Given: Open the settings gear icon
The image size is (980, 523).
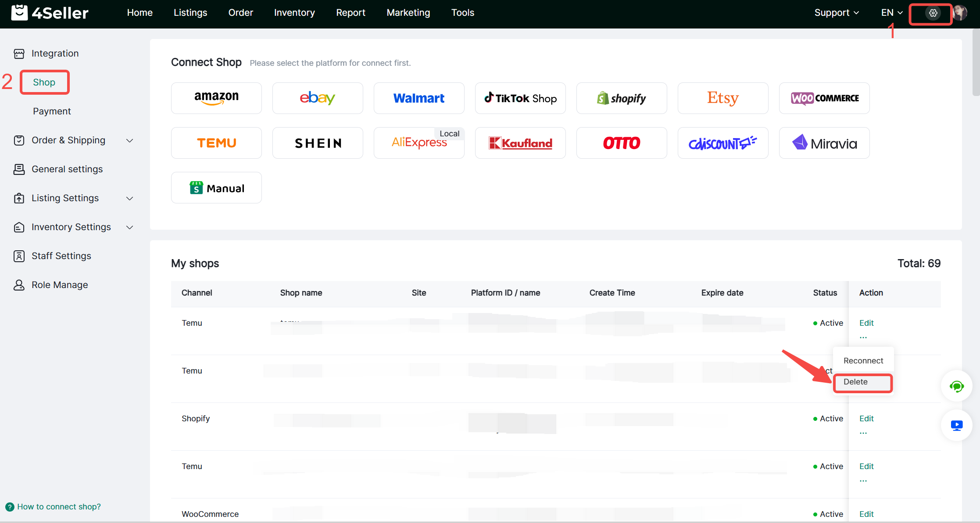Looking at the screenshot, I should [x=933, y=13].
